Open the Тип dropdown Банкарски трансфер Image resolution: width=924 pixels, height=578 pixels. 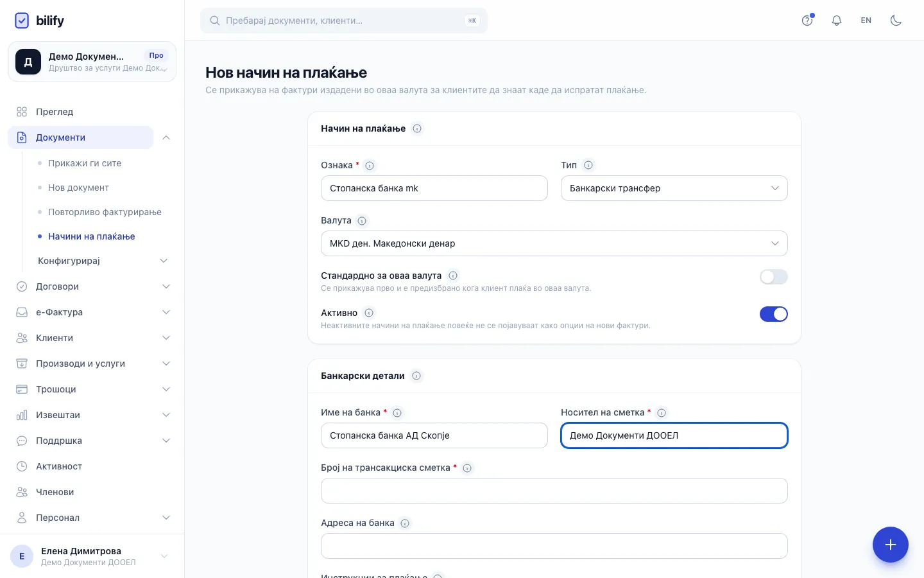(x=674, y=188)
